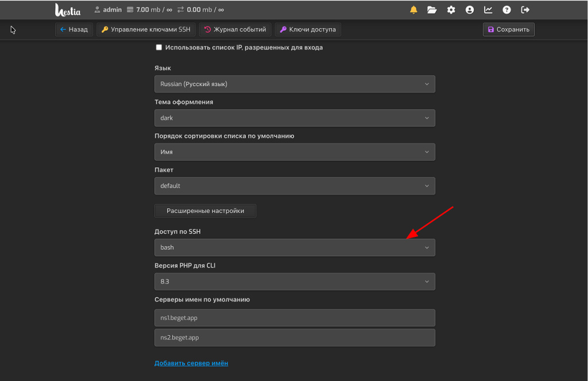Open the SSH access dropdown set to bash
Screen dimensions: 588x381
pos(294,247)
